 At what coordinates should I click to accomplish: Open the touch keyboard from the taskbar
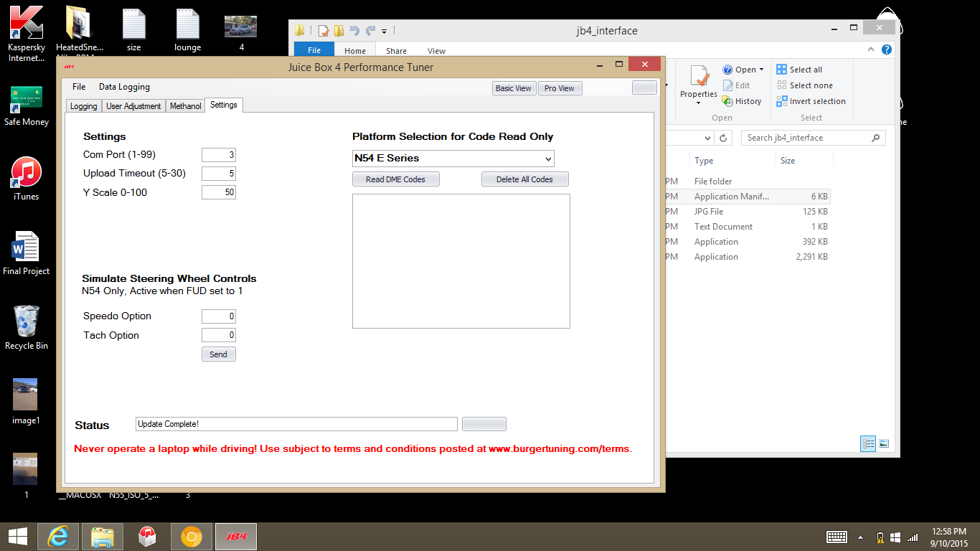[x=837, y=537]
